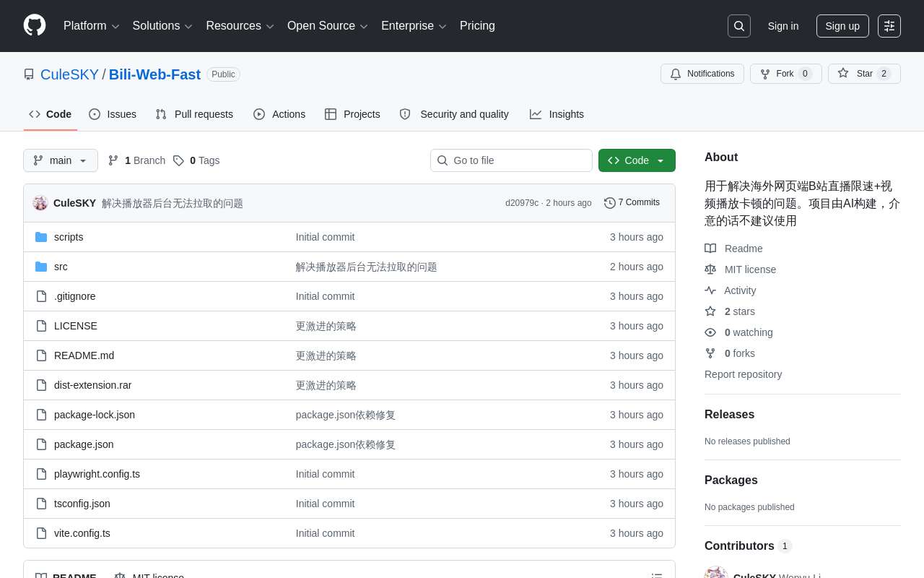Click the file icon beside LICENSE
This screenshot has height=578, width=924.
(x=41, y=326)
